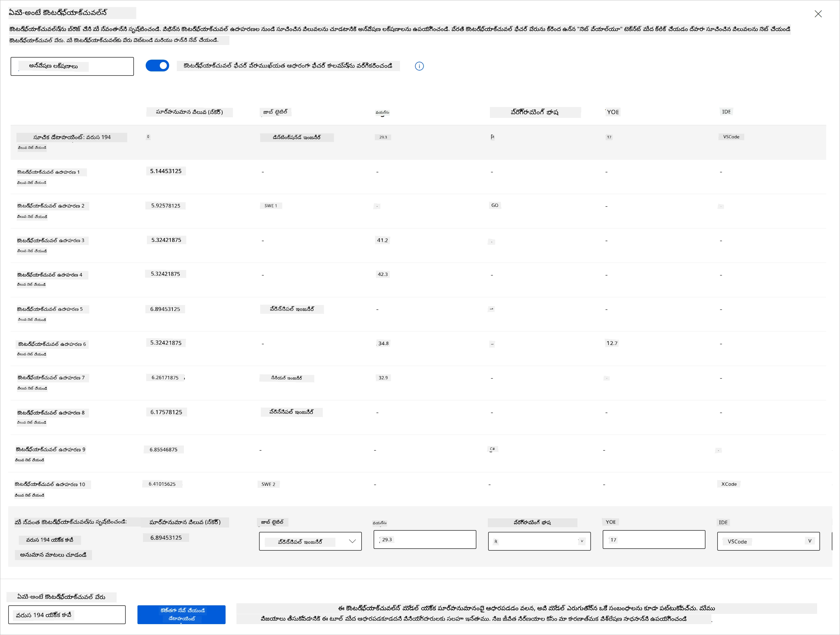Image resolution: width=840 pixels, height=635 pixels.
Task: Click the score value 6.85546875
Action: pos(164,450)
